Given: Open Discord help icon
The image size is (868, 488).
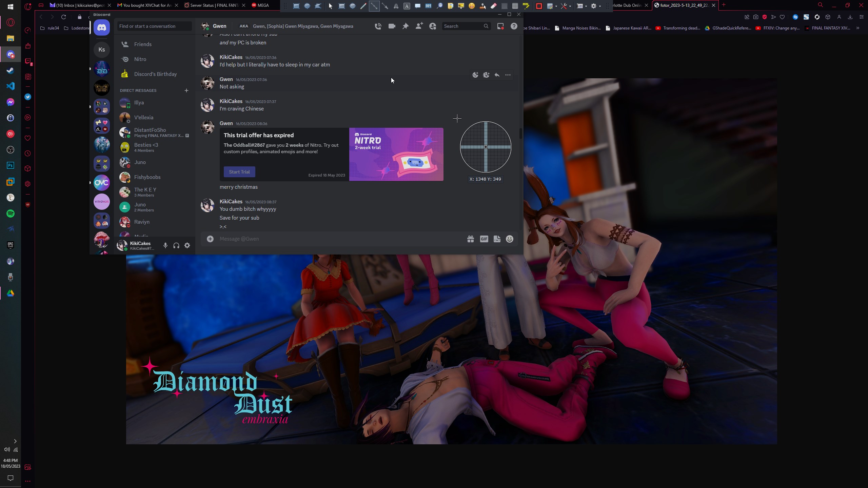Looking at the screenshot, I should coord(514,26).
